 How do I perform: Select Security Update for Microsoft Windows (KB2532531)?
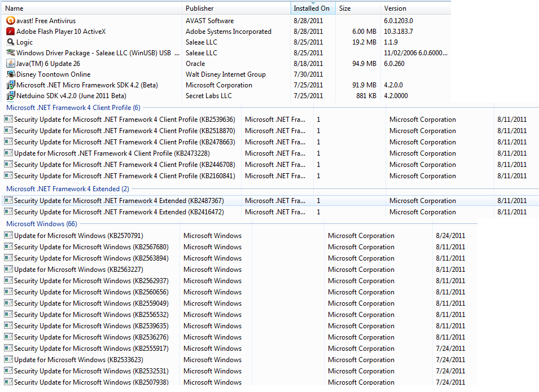tap(91, 371)
